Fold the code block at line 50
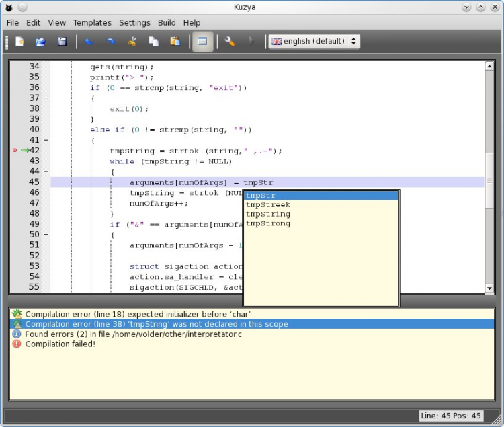 point(46,235)
